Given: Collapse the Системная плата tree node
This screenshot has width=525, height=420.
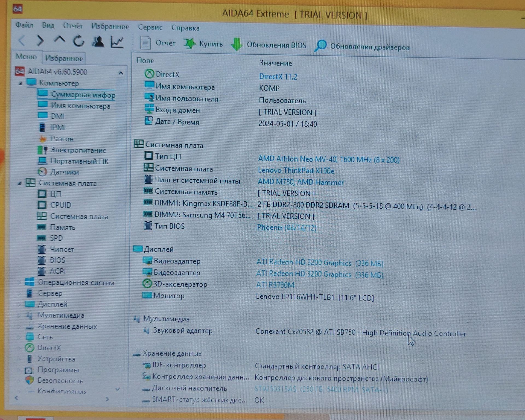Looking at the screenshot, I should tap(20, 183).
